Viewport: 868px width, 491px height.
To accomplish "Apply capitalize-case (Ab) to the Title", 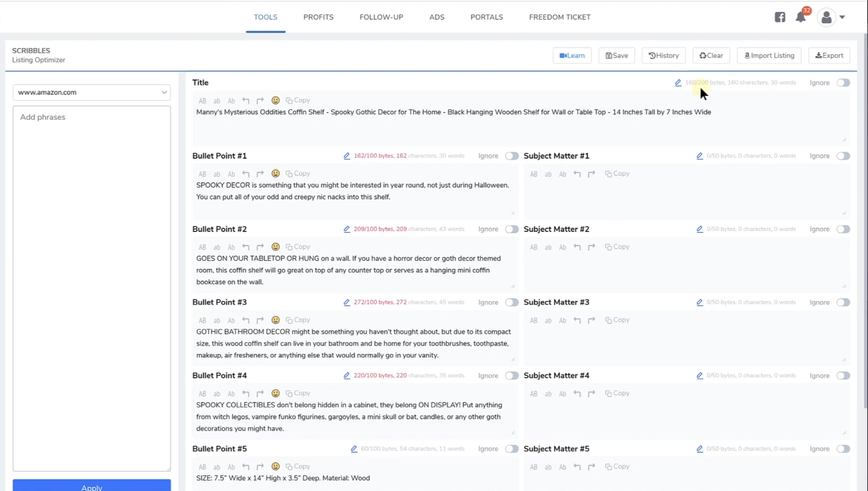I will 231,100.
